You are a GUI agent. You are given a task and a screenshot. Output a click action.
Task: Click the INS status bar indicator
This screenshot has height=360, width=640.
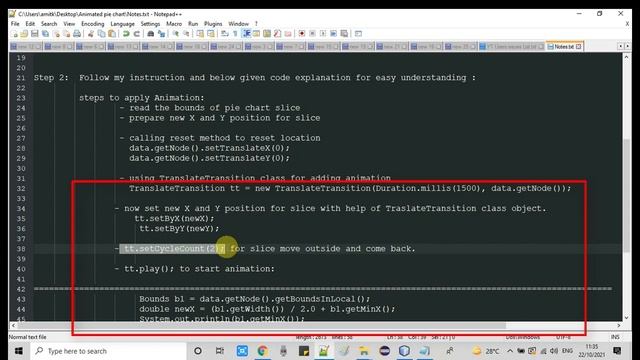pyautogui.click(x=615, y=337)
